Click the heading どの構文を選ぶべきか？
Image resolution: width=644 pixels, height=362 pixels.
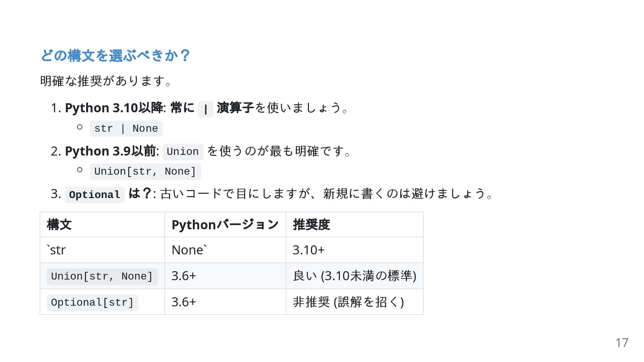[x=115, y=55]
